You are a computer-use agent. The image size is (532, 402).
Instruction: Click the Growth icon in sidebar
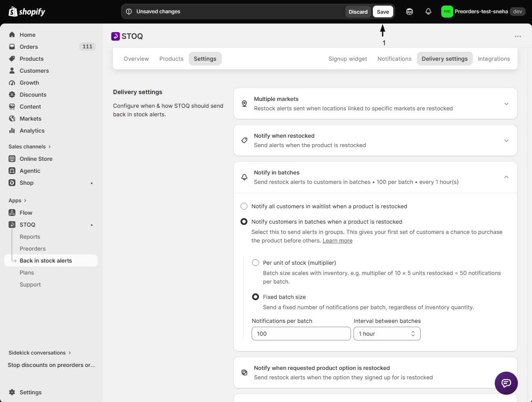coord(12,83)
